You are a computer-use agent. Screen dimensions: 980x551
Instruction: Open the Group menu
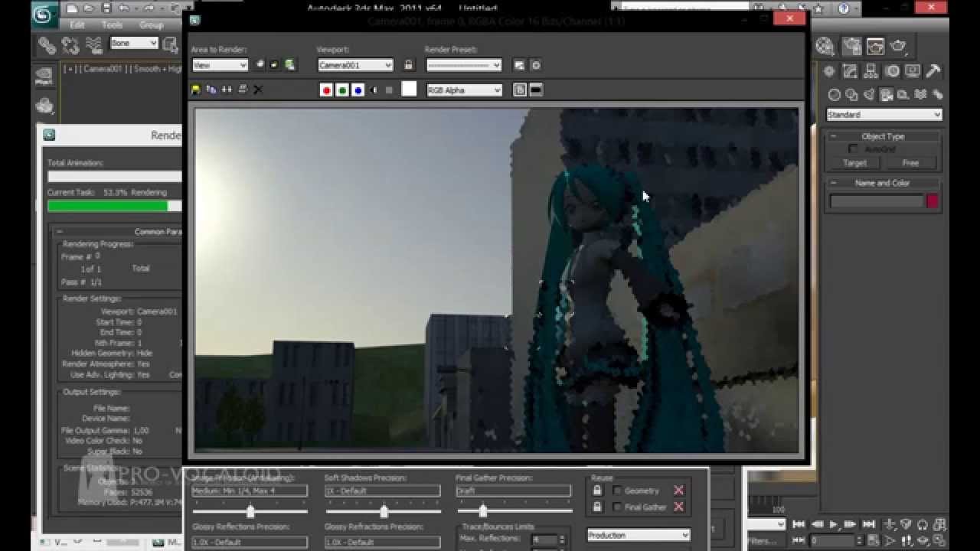coord(151,24)
